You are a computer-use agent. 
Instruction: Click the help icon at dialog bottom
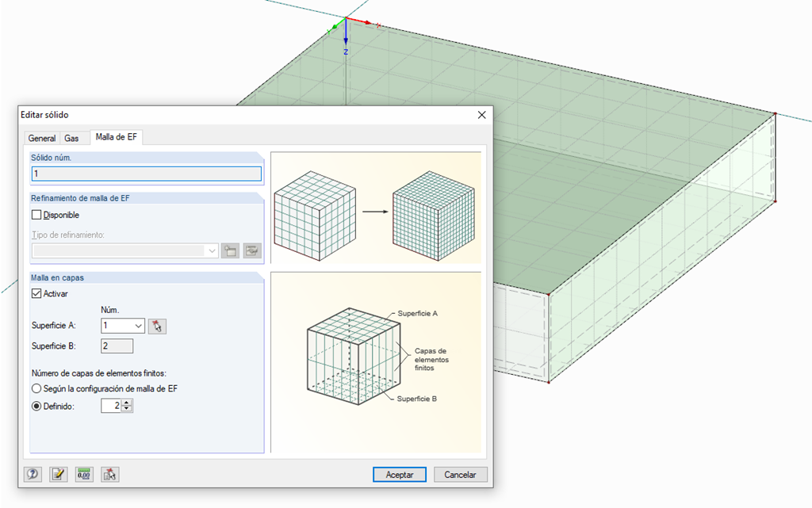(x=33, y=474)
